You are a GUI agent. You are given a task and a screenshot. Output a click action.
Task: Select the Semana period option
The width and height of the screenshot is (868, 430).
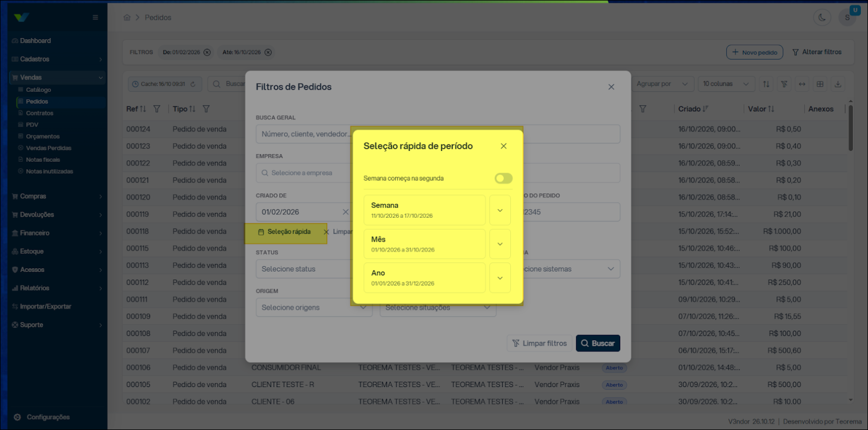[x=424, y=210]
